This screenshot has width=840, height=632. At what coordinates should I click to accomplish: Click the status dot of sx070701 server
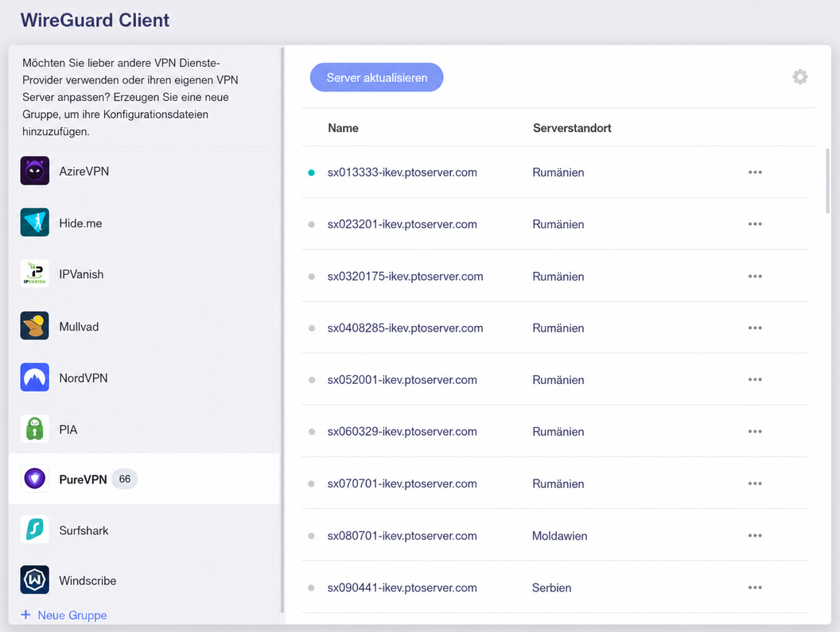click(311, 483)
